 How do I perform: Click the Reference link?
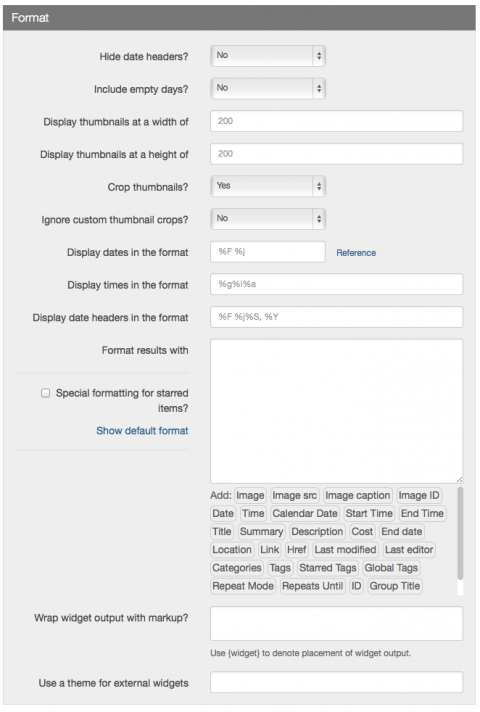356,253
